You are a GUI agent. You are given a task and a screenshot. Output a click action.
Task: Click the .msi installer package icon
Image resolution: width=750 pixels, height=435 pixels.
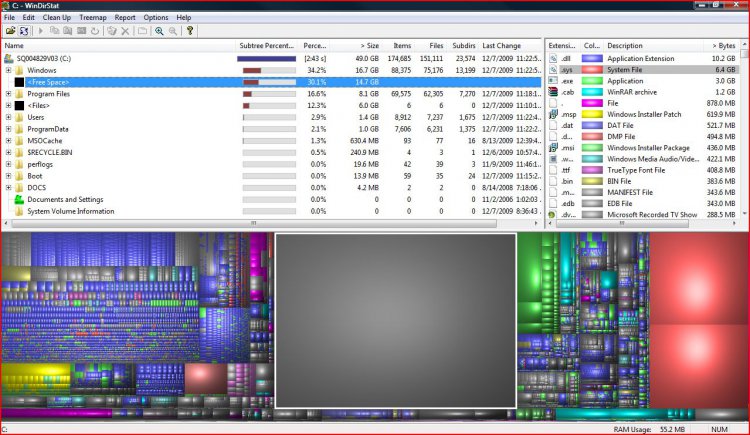pos(553,148)
